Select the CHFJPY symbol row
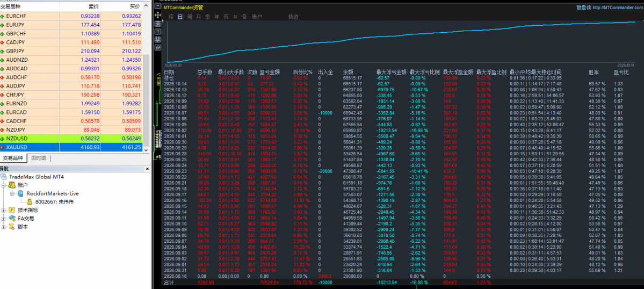644x289 pixels. [71, 95]
